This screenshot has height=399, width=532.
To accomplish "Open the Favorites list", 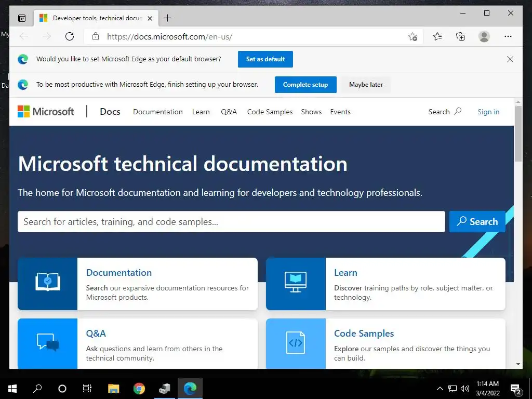I will [437, 36].
